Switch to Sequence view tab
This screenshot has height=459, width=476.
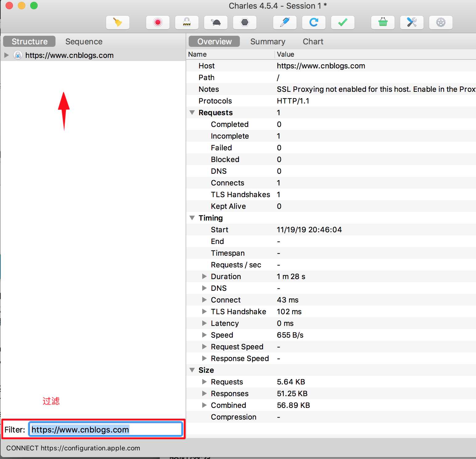84,41
